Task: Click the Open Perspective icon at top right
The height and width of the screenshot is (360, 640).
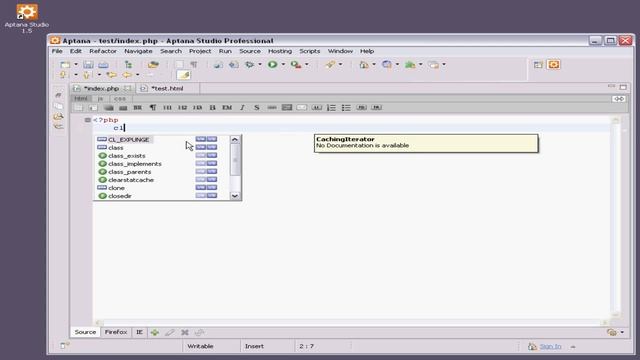Action: [x=538, y=64]
